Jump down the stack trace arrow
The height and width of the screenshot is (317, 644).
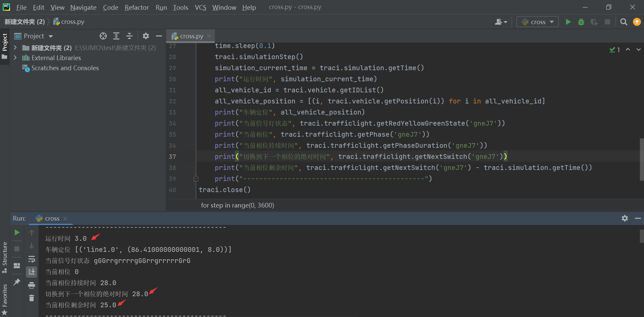click(x=32, y=245)
